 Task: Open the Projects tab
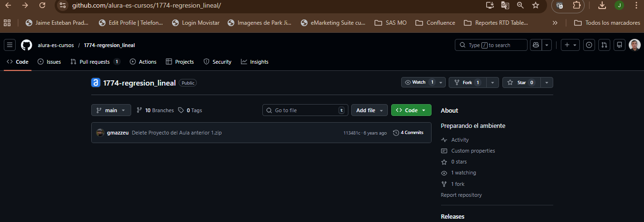click(x=180, y=62)
